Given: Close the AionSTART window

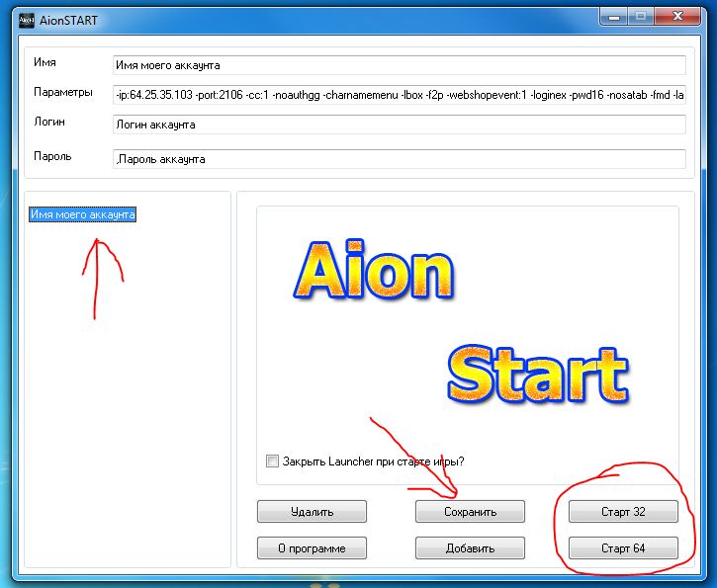Looking at the screenshot, I should [x=677, y=17].
